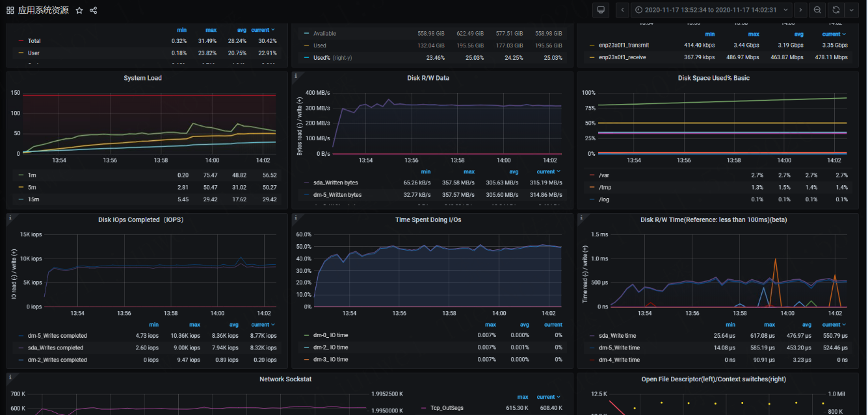Open the System Load panel title menu

tap(142, 78)
